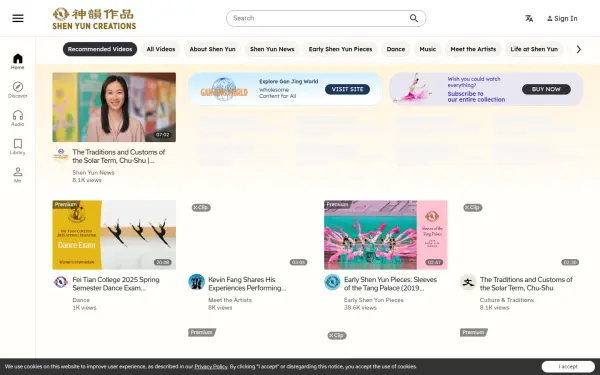Click Shen Yun News channel avatar icon
The width and height of the screenshot is (600, 375).
pyautogui.click(x=60, y=155)
